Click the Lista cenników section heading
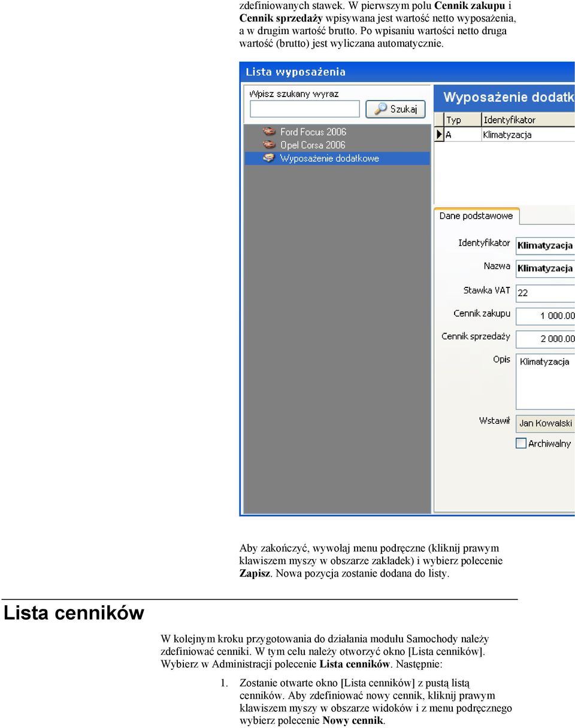This screenshot has height=728, width=575. point(74,613)
